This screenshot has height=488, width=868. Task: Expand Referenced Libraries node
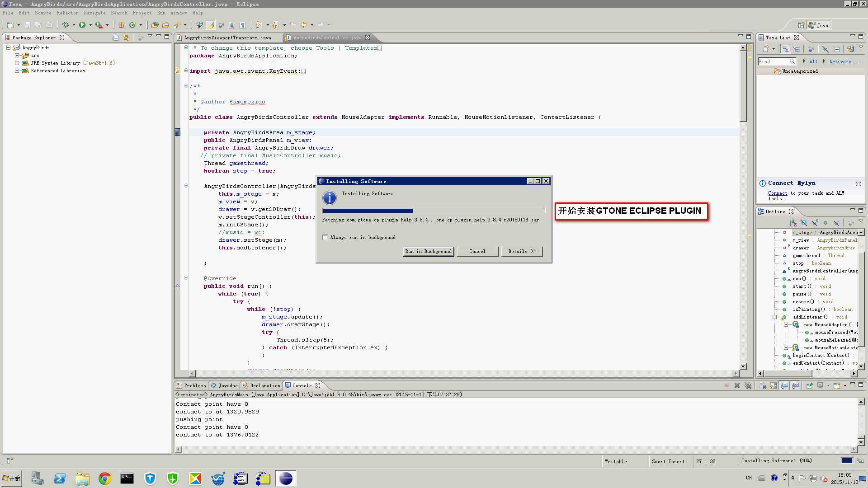pyautogui.click(x=17, y=70)
